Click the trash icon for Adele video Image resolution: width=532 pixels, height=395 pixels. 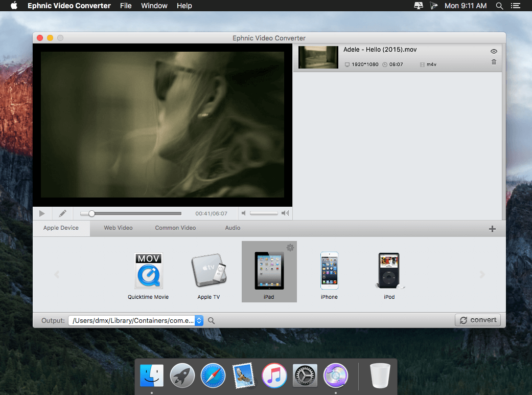click(x=494, y=62)
